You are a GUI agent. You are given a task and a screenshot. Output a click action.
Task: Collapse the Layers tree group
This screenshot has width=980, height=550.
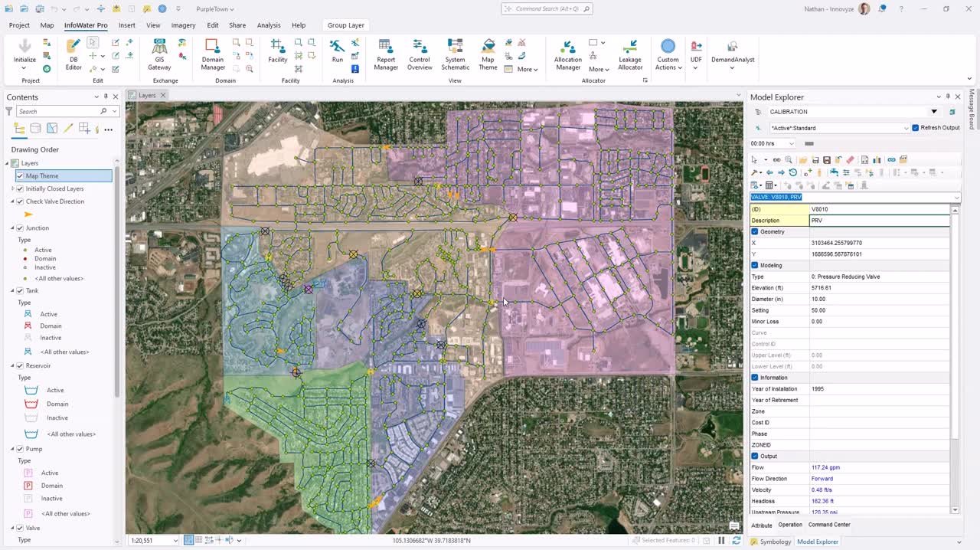point(8,163)
